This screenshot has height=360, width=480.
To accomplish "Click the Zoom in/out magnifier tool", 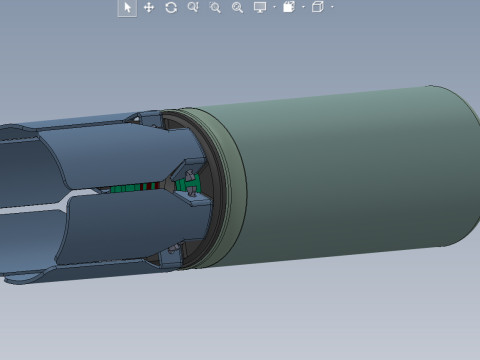I will pyautogui.click(x=193, y=7).
